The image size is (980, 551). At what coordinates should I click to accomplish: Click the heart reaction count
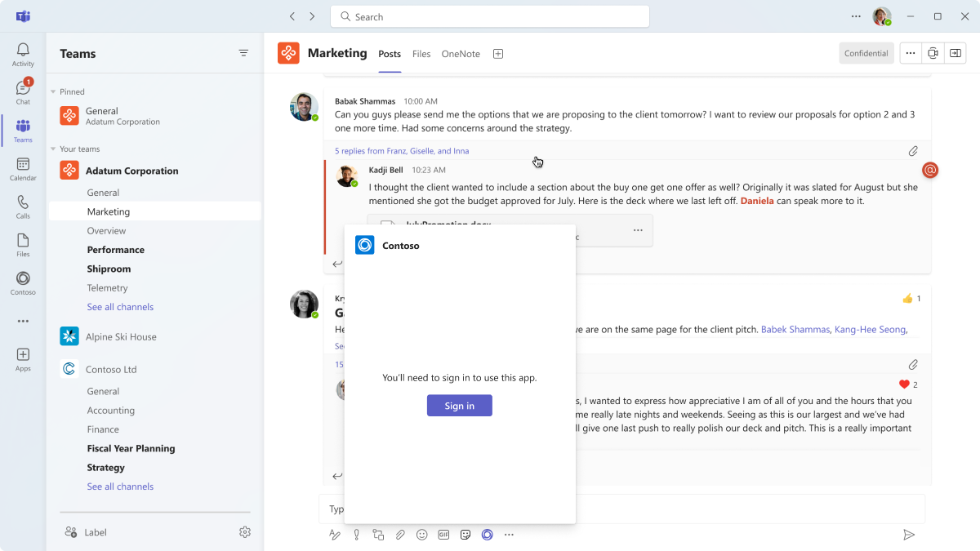coord(908,384)
